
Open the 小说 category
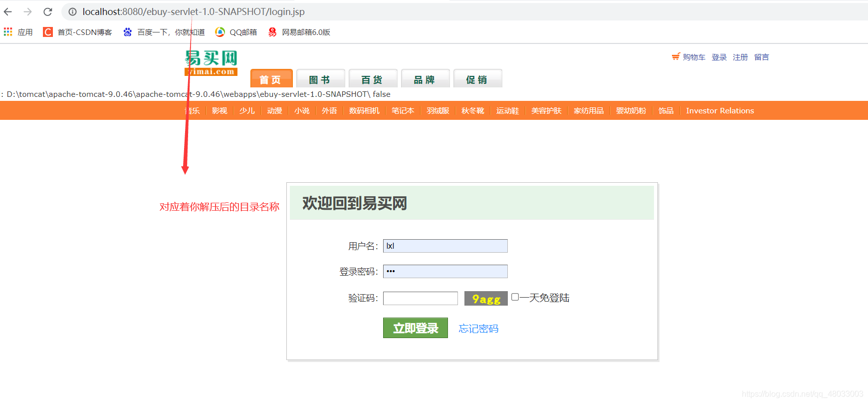pyautogui.click(x=302, y=111)
